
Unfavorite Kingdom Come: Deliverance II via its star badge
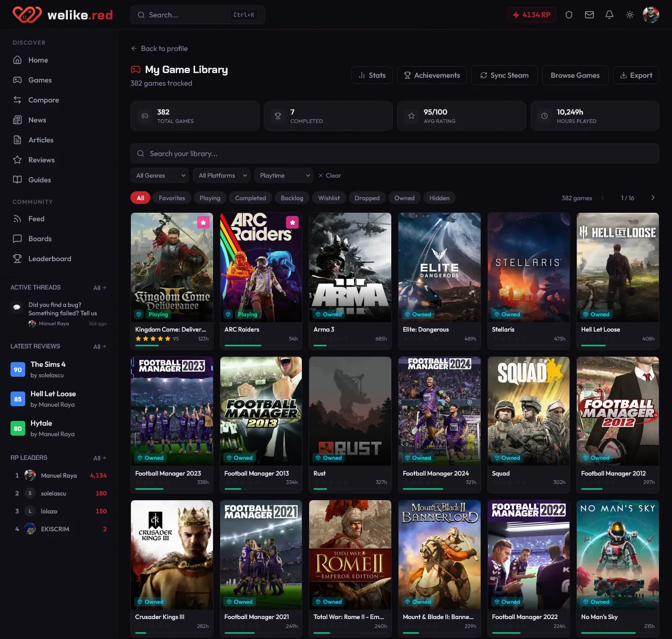point(203,222)
